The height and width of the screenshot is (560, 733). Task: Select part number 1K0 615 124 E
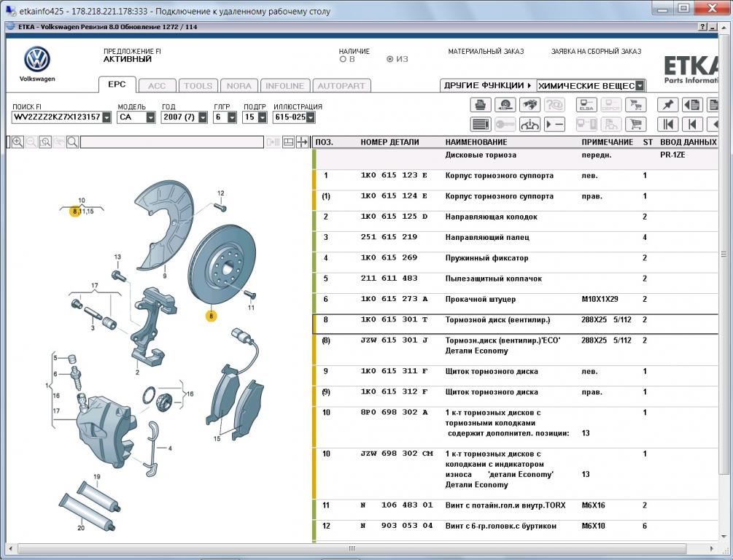(394, 196)
